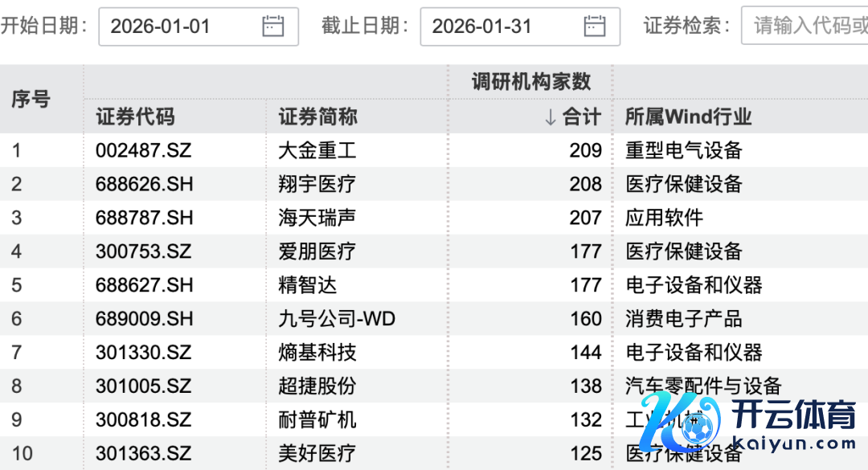868x470 pixels.
Task: Click the 138 total for 超捷股份
Action: click(585, 386)
